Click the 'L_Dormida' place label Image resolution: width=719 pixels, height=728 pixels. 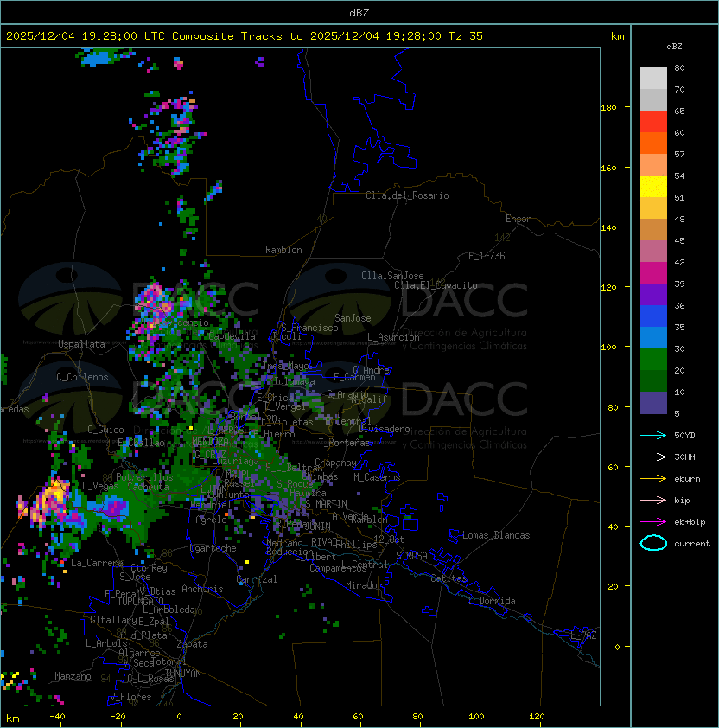pos(492,601)
